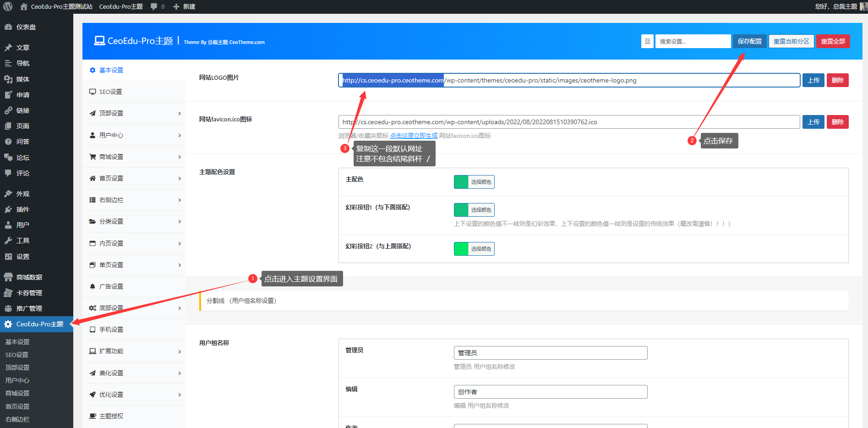Viewport: 868px width, 428px height.
Task: Open 导航 icon in sidebar
Action: coord(8,63)
